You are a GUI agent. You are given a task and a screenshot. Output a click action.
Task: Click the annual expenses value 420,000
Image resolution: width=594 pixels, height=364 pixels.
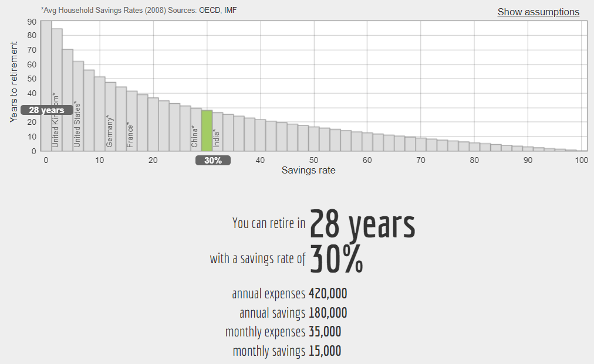[x=328, y=294]
